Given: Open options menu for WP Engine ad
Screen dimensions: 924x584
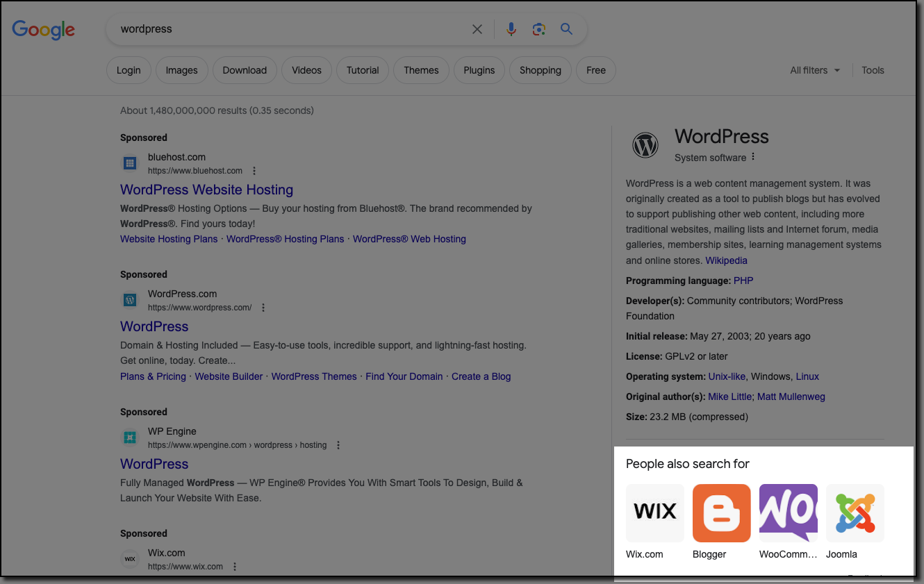Looking at the screenshot, I should point(338,445).
